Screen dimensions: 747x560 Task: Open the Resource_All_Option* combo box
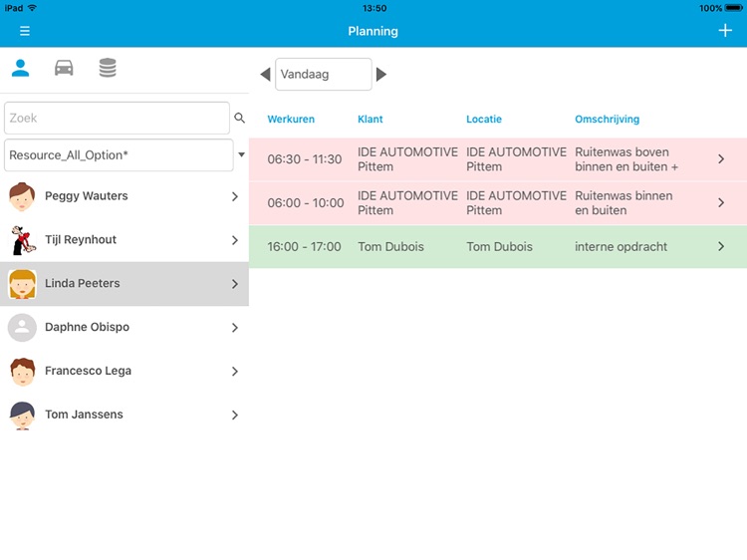[x=119, y=154]
